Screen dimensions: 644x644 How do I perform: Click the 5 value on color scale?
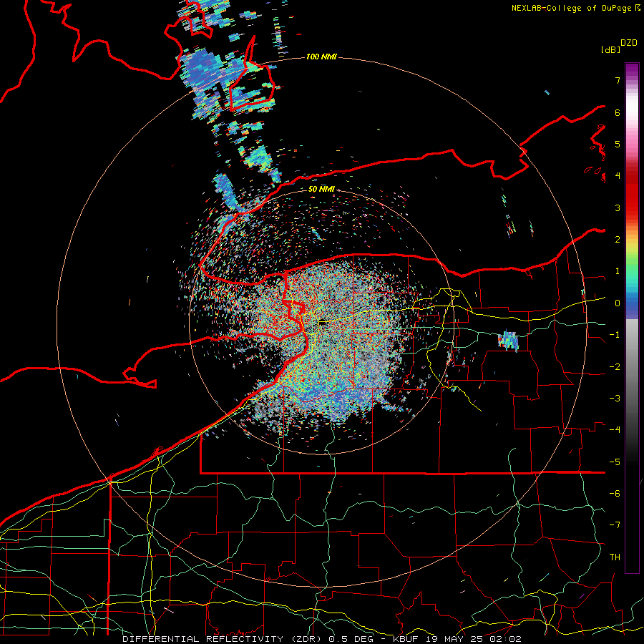point(618,144)
